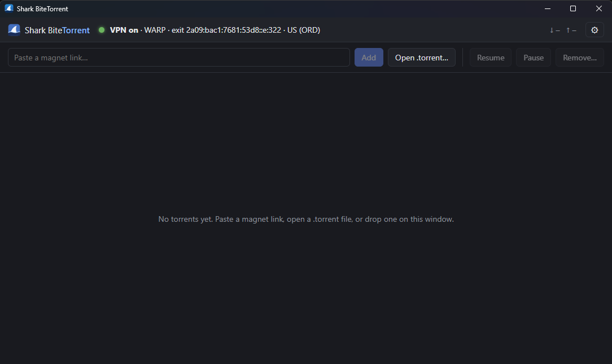
Task: Click the WARP exit address text
Action: point(233,30)
